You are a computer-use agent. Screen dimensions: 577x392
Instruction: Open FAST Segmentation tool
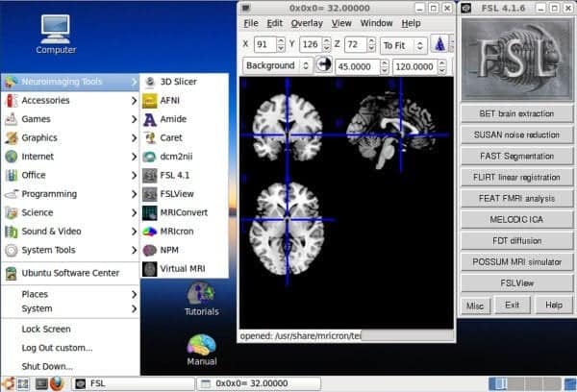[516, 157]
